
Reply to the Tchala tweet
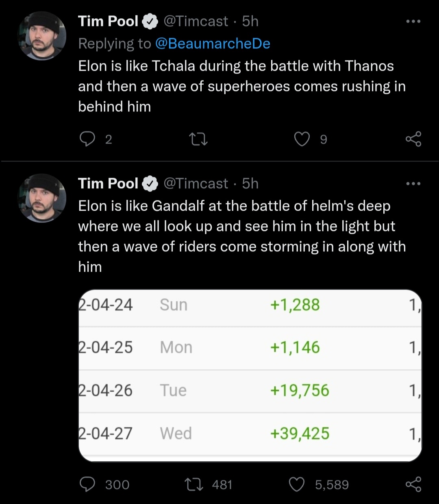(87, 139)
